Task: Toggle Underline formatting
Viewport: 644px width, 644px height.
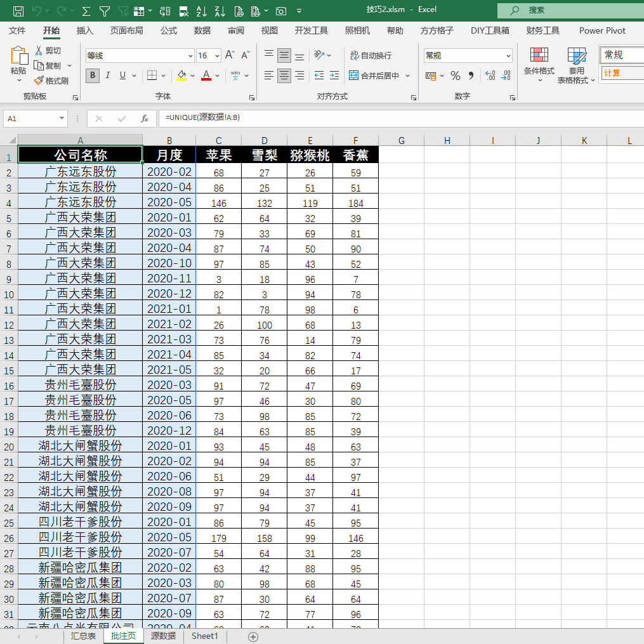Action: 122,75
